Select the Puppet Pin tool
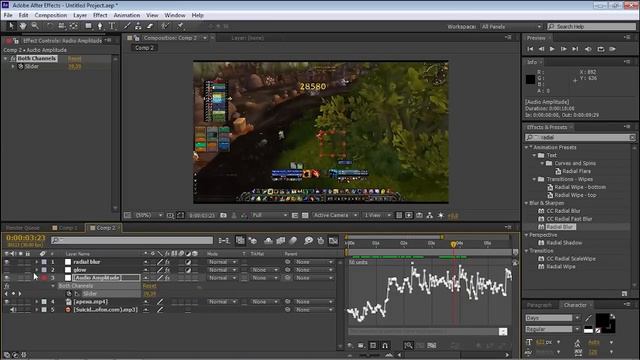The image size is (640, 360). 180,26
